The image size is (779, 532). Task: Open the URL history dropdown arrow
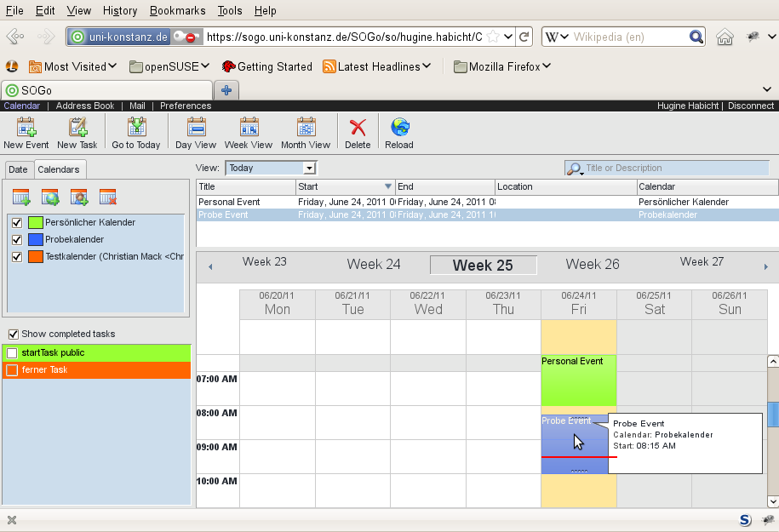[507, 37]
